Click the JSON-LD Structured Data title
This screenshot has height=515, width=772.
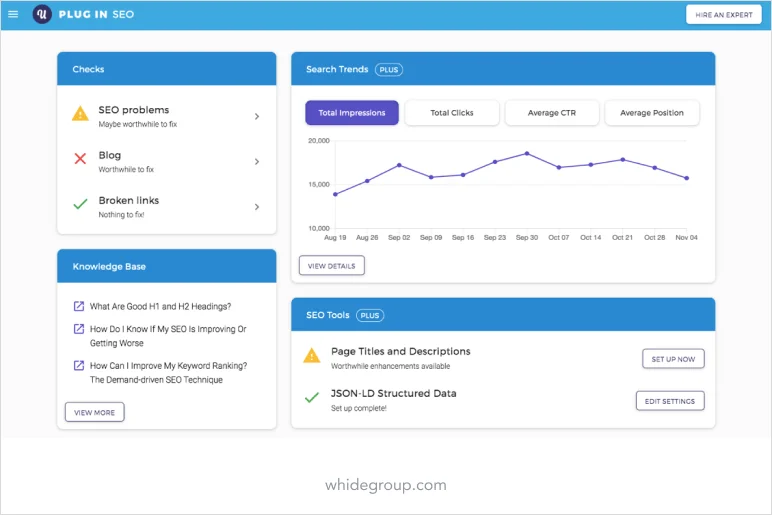[x=393, y=393]
